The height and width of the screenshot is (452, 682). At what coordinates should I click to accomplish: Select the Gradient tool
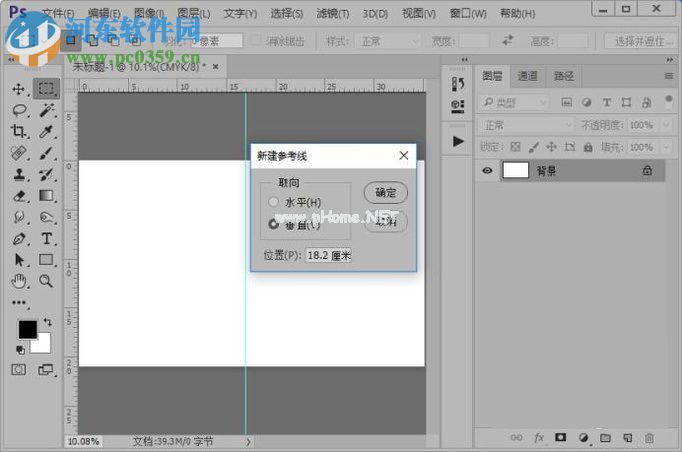46,196
